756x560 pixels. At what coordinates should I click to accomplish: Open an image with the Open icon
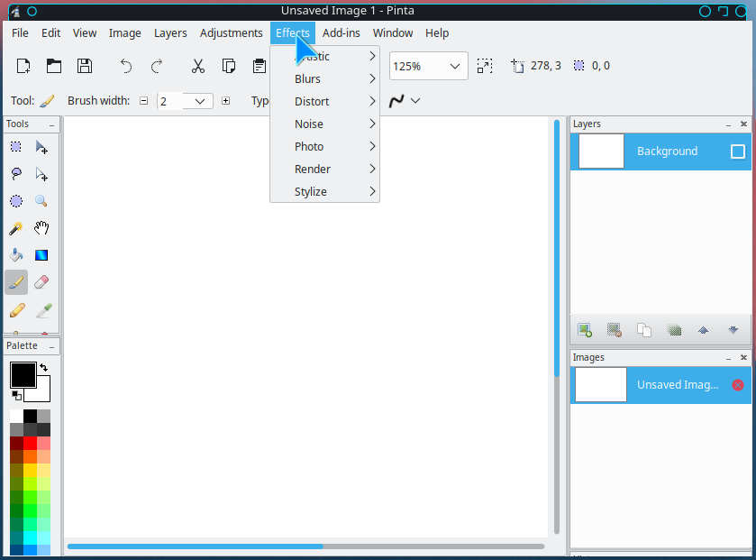(x=53, y=66)
